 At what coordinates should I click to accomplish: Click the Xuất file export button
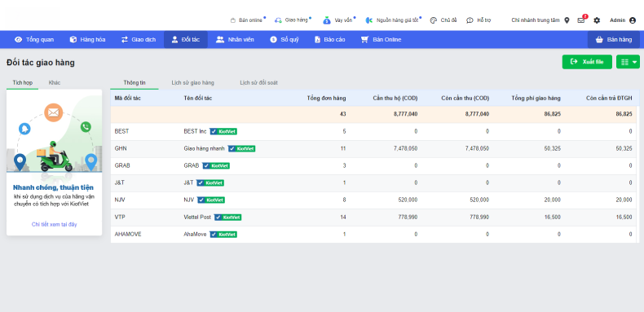click(587, 62)
